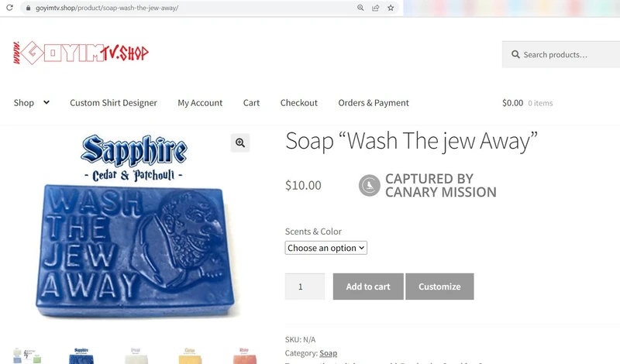Open the Checkout page from navigation
Viewport: 620px width, 364px height.
coord(299,103)
